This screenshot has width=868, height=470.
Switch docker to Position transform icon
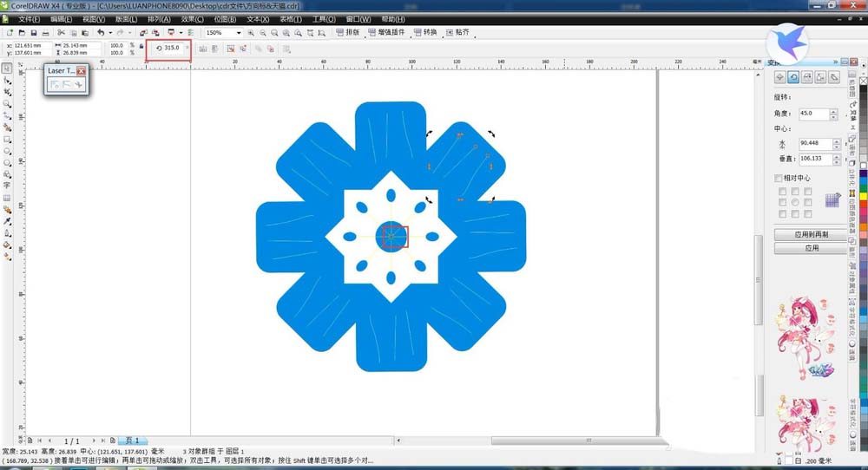click(780, 77)
